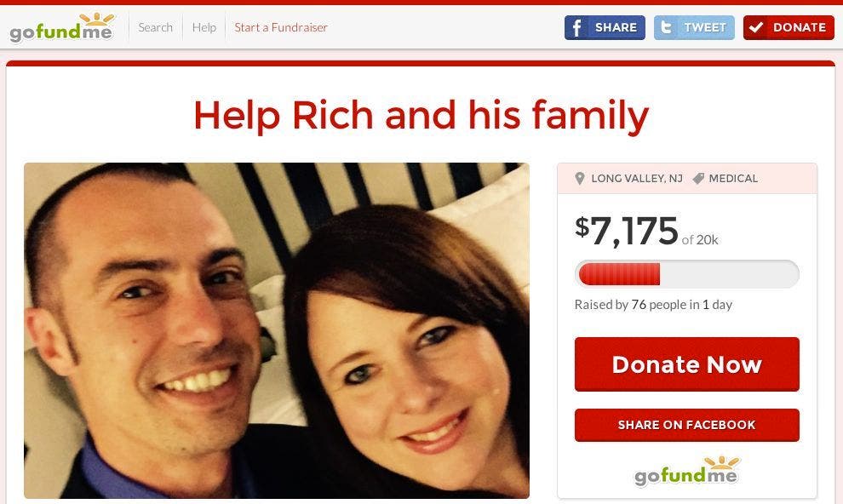
Task: Click the location pin icon beside Long Valley
Action: click(580, 179)
